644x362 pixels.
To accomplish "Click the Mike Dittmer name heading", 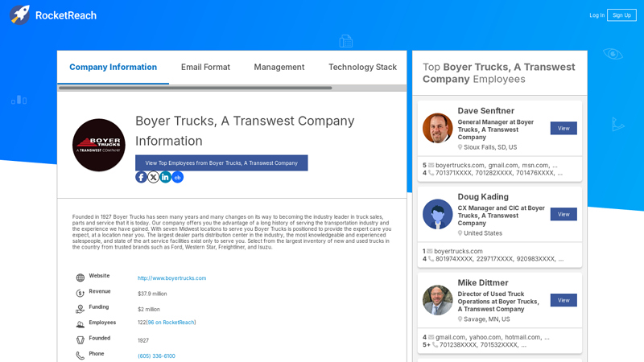I will (x=483, y=283).
